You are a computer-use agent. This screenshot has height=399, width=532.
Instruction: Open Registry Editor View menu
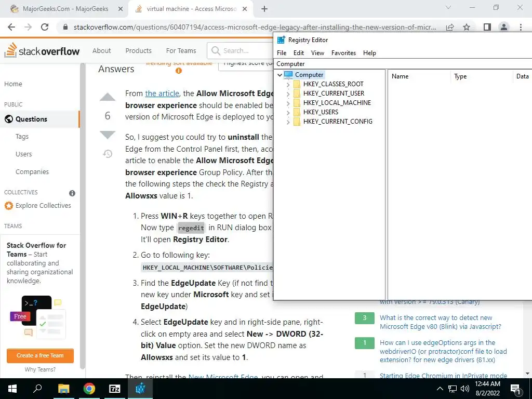coord(317,53)
